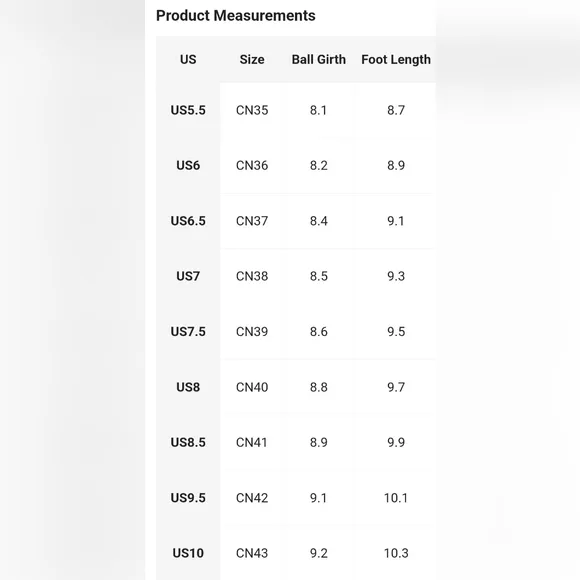This screenshot has height=580, width=580.
Task: Select the US5.5 row label
Action: click(x=188, y=110)
